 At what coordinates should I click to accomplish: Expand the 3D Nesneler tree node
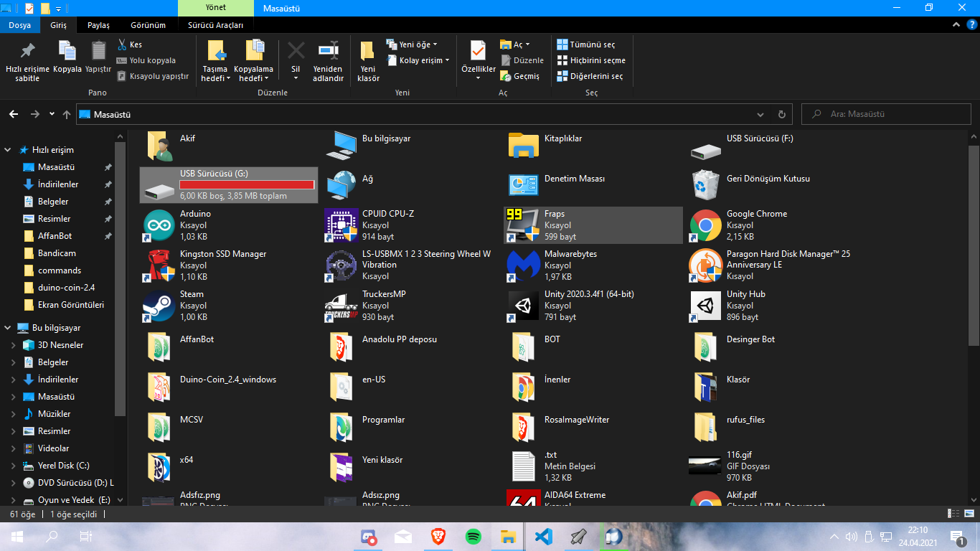tap(13, 345)
